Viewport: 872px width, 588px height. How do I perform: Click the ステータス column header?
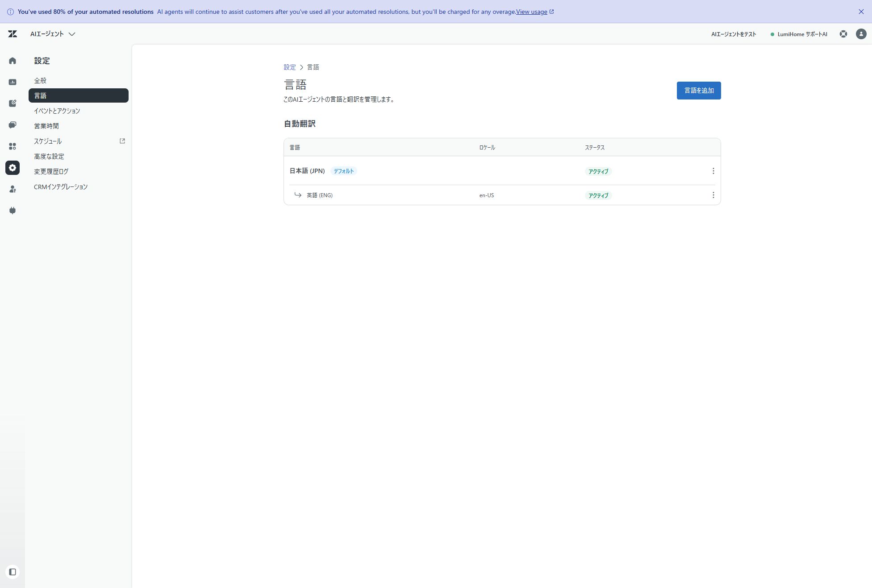coord(595,147)
